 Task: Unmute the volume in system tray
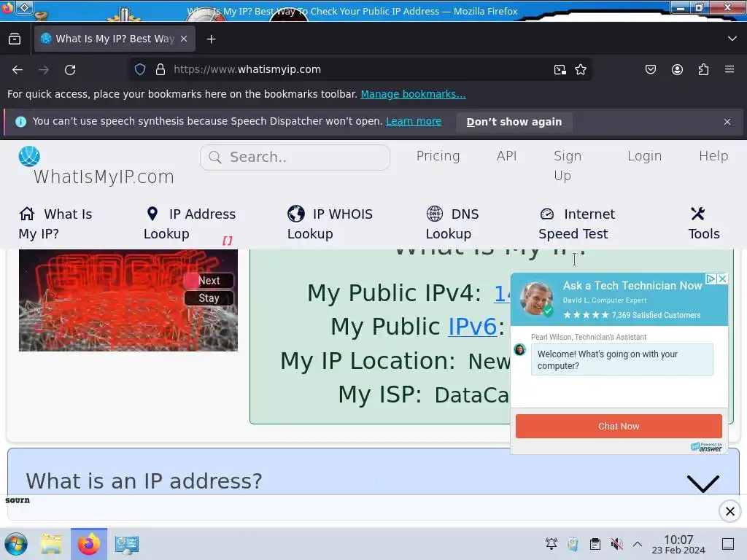(x=616, y=544)
